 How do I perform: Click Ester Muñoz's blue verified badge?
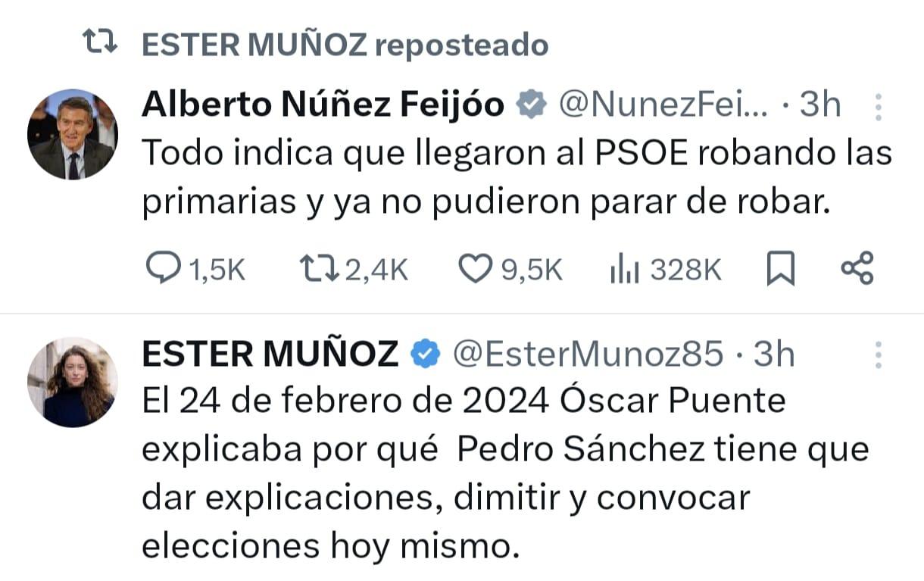[427, 354]
